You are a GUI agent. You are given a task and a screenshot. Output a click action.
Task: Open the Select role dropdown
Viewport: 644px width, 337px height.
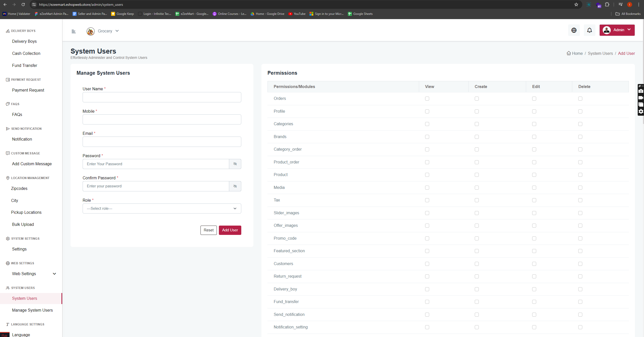pyautogui.click(x=162, y=208)
